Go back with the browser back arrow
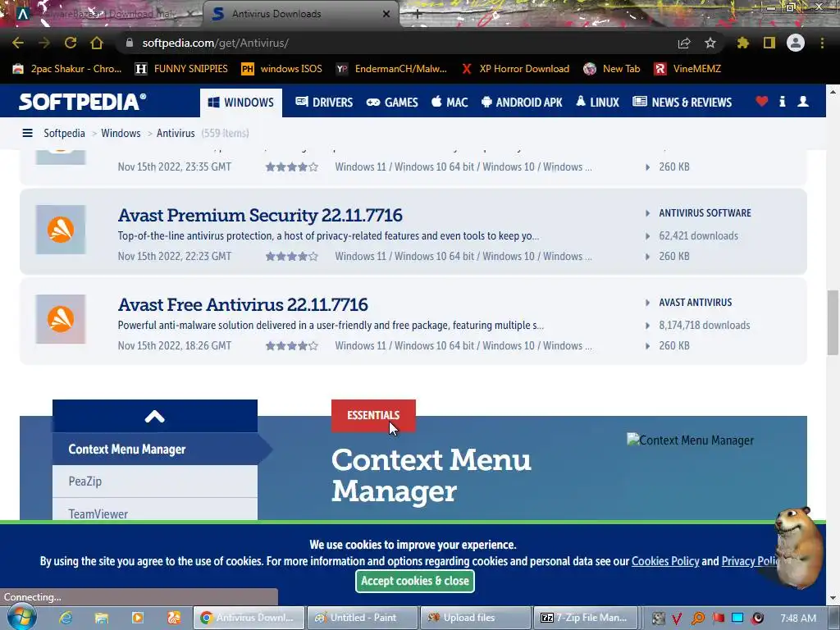This screenshot has height=630, width=840. [x=18, y=43]
